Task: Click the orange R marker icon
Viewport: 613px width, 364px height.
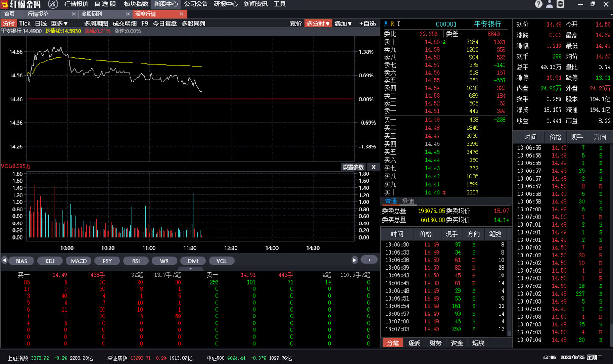Action: coord(392,24)
